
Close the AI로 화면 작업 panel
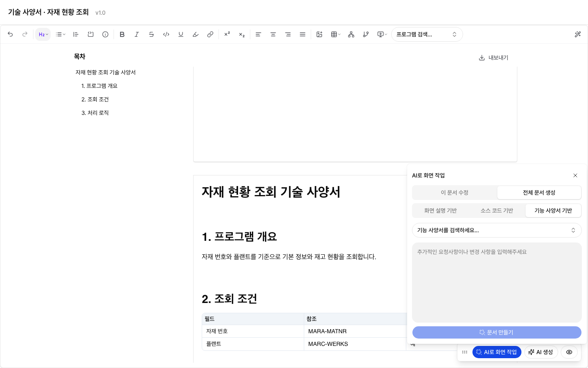coord(575,175)
